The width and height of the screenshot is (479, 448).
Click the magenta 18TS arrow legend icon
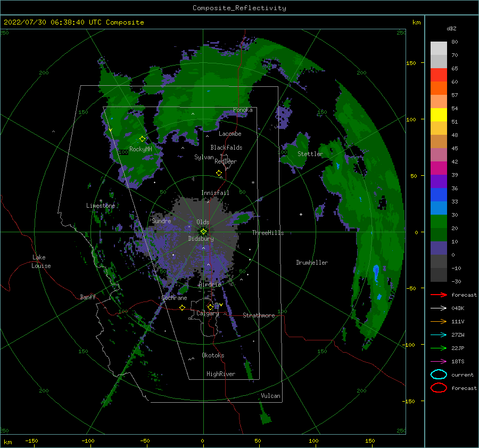(439, 362)
